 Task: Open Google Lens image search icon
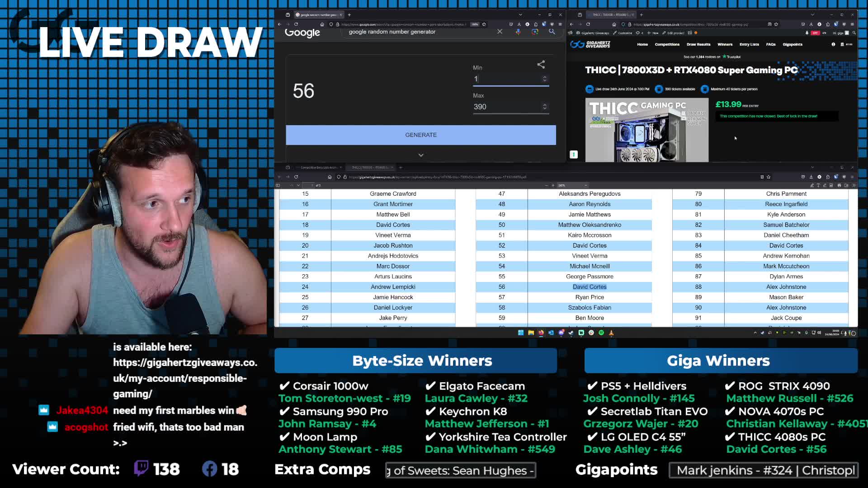tap(535, 32)
